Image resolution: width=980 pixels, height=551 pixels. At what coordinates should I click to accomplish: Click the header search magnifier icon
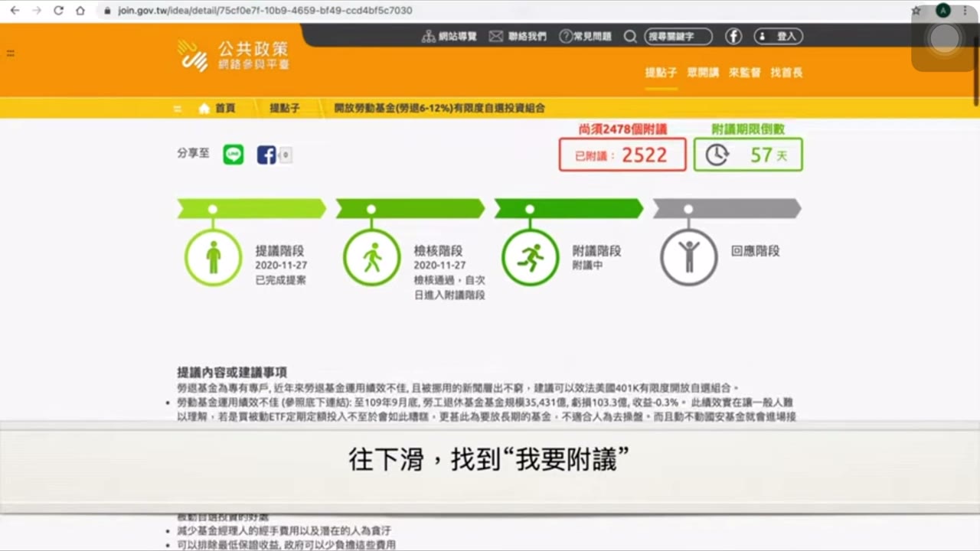(630, 36)
